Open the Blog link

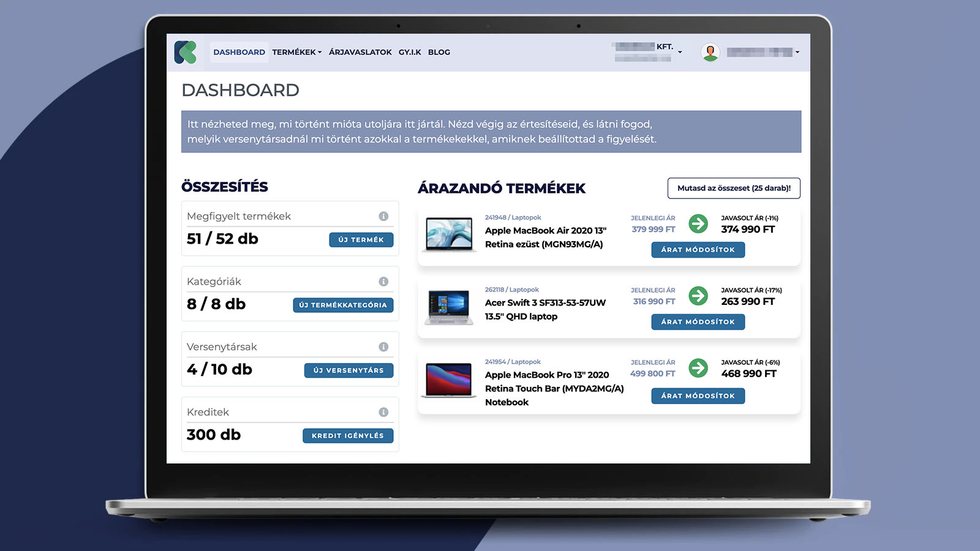click(439, 52)
